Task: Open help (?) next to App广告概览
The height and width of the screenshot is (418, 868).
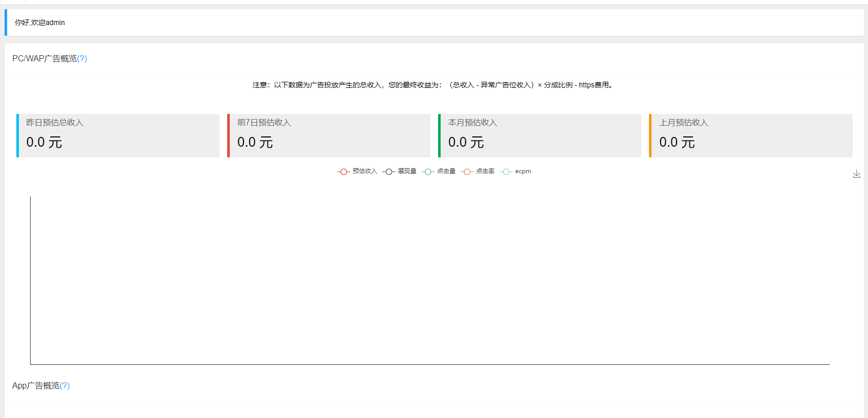Action: tap(65, 386)
